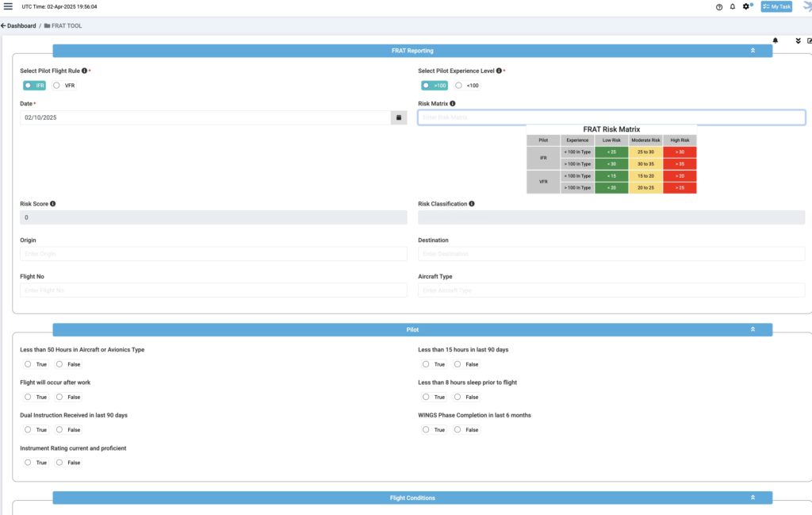Click the red High Risk >30 cell
The width and height of the screenshot is (812, 515).
pos(680,152)
